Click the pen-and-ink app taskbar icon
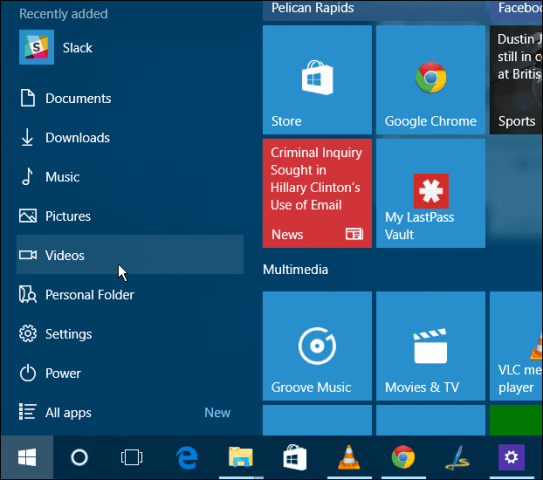Viewport: 543px width, 480px height. pos(457,457)
